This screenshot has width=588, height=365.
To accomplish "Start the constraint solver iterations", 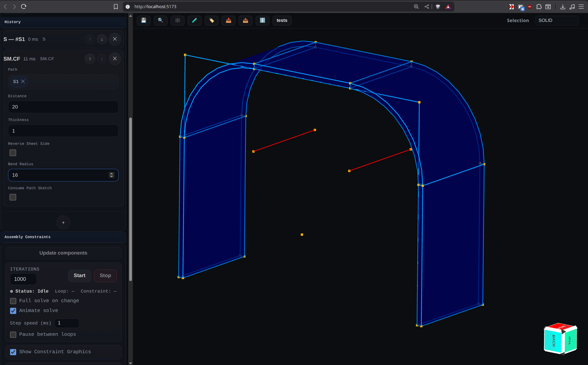I will (79, 275).
